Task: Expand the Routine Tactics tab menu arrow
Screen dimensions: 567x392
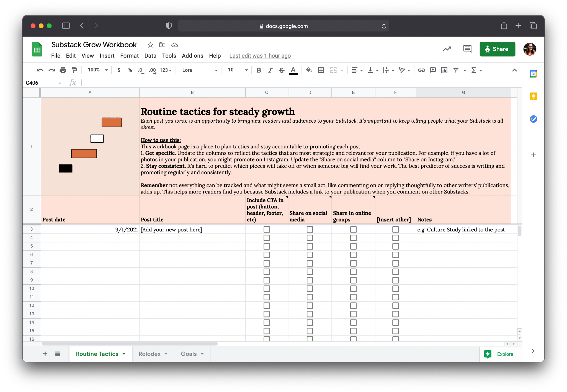Action: coord(124,354)
